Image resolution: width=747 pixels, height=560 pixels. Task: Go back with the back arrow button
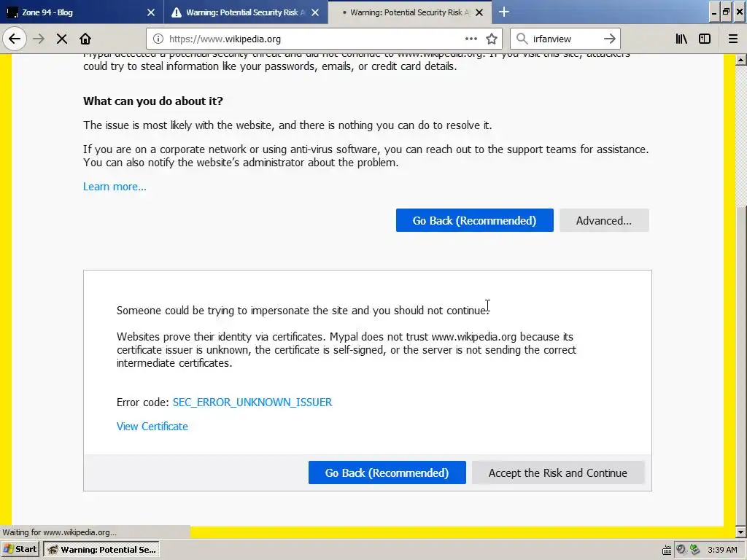(15, 39)
